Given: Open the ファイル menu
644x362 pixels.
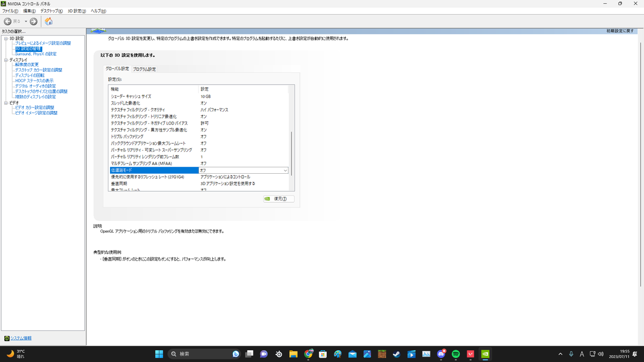Looking at the screenshot, I should pyautogui.click(x=10, y=11).
